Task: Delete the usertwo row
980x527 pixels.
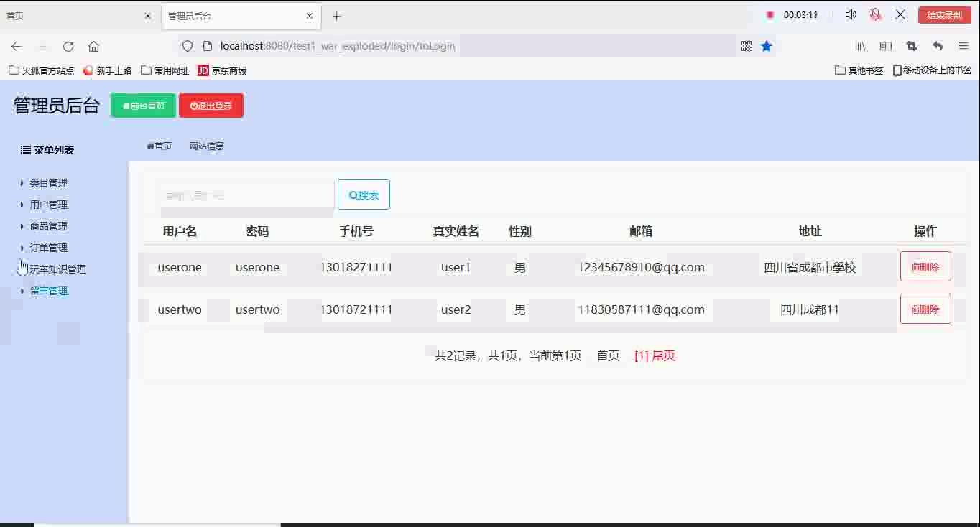Action: (925, 309)
